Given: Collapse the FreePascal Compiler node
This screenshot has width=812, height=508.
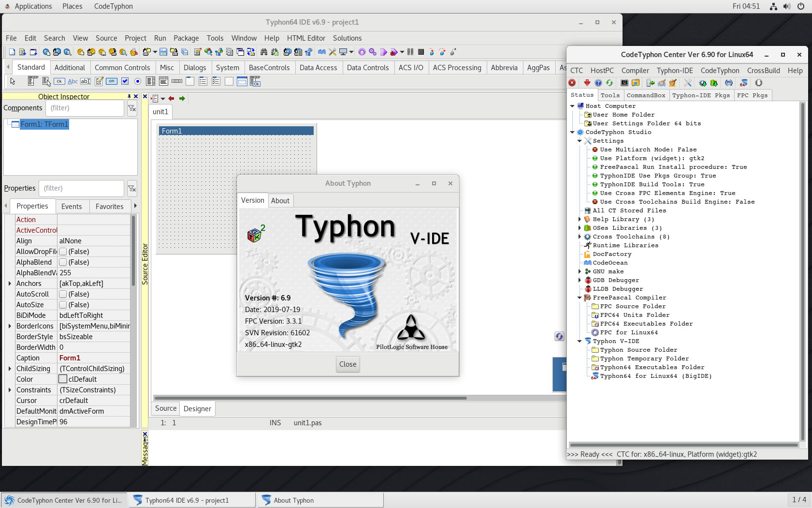Looking at the screenshot, I should click(x=580, y=298).
